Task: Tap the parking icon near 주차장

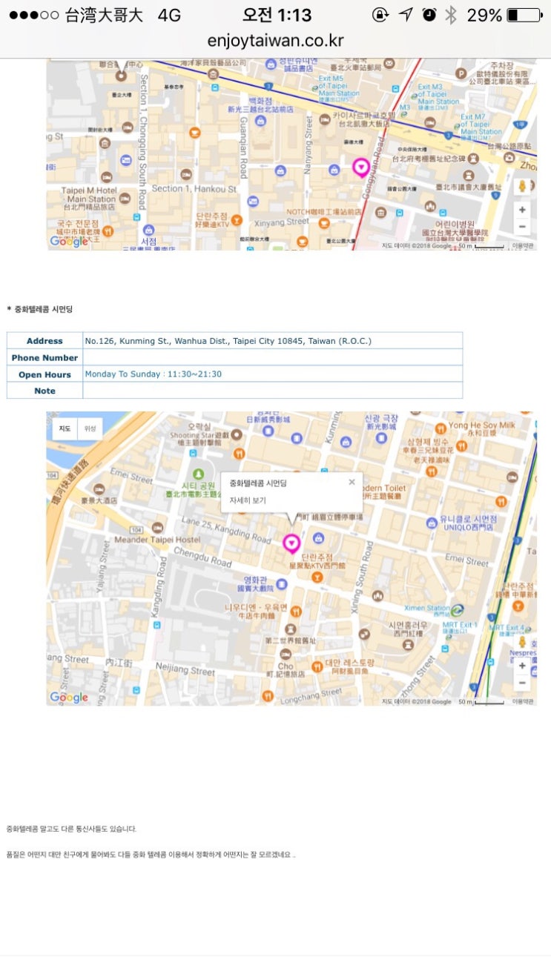Action: [x=461, y=73]
